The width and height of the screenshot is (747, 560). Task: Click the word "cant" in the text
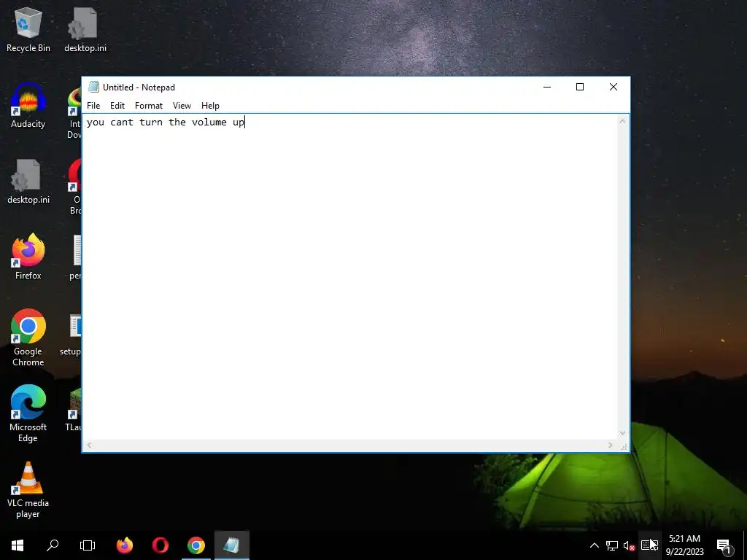[x=122, y=122]
